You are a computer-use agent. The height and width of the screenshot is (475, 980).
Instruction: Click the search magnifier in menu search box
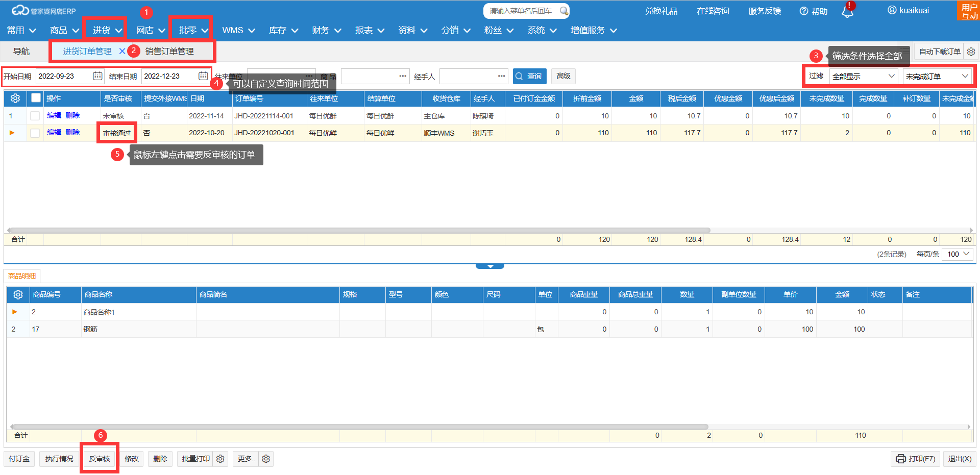[x=563, y=11]
